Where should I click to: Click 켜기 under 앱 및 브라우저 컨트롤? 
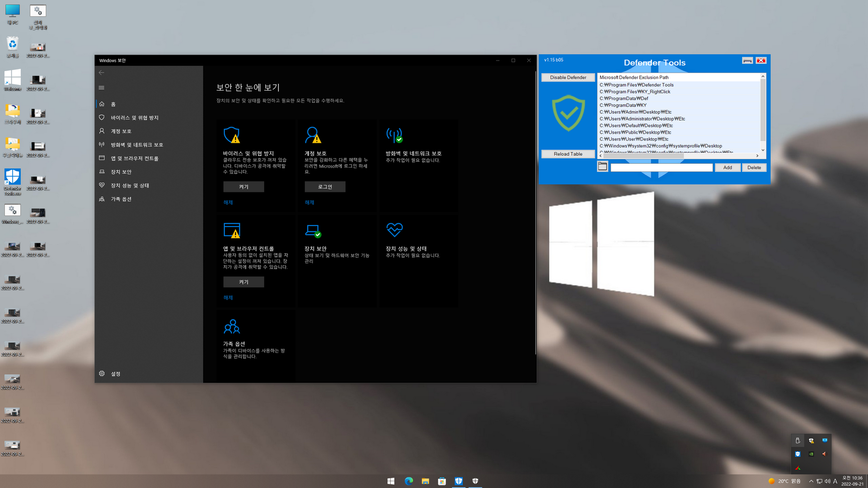pos(244,282)
